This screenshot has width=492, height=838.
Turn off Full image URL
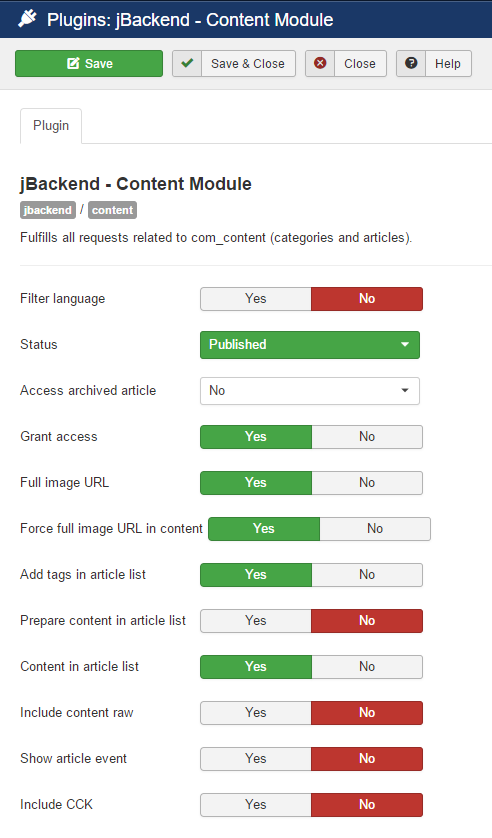367,483
